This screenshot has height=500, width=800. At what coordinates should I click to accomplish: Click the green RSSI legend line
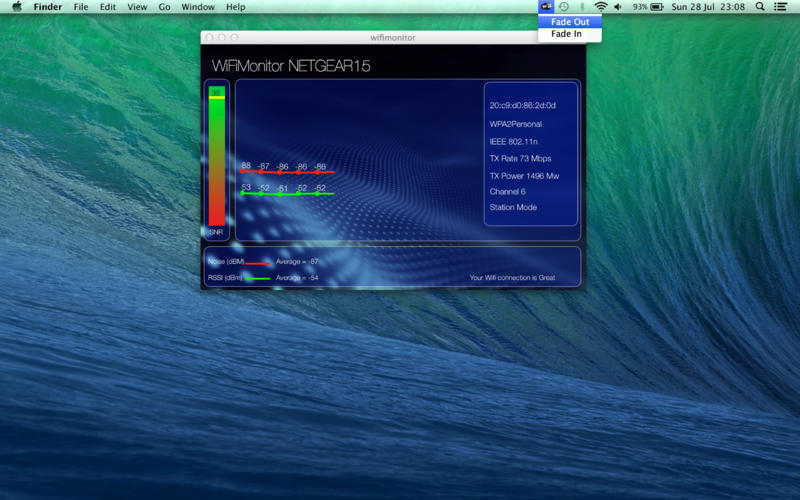pyautogui.click(x=258, y=279)
